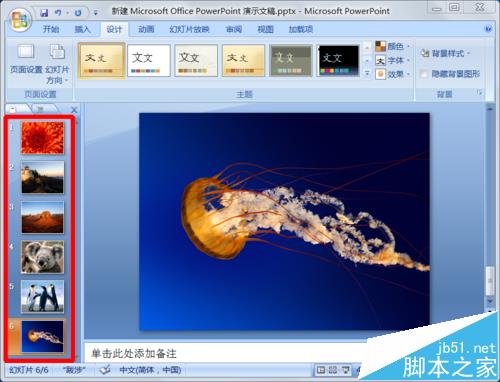Open the 加载项 (Add-ins) tab
The height and width of the screenshot is (382, 500).
pyautogui.click(x=301, y=29)
